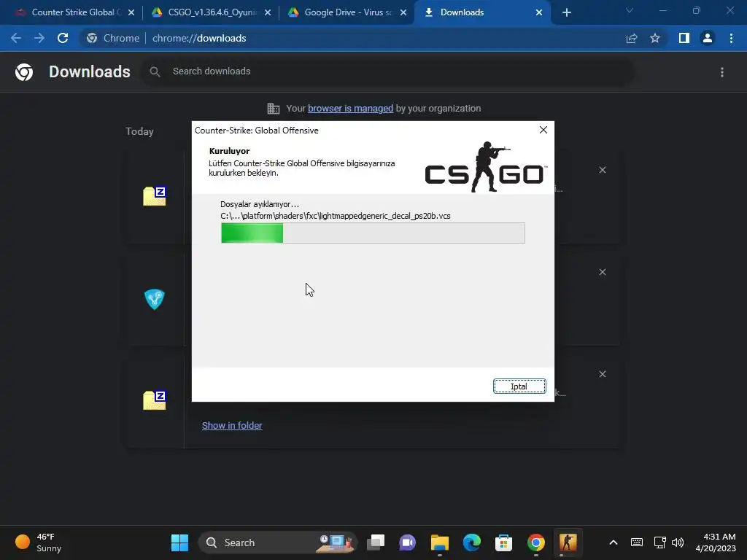The width and height of the screenshot is (747, 560).
Task: Close the Google Drive tab
Action: coord(403,12)
